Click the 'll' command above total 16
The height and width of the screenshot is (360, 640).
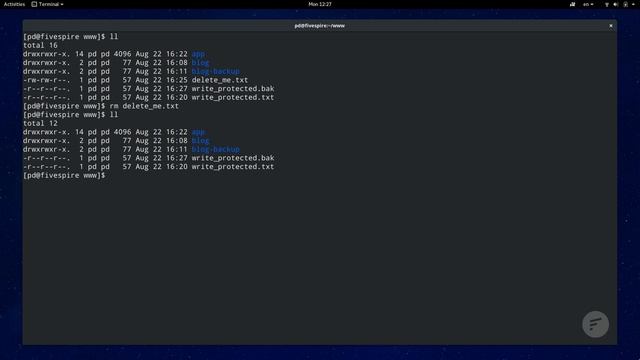click(114, 37)
